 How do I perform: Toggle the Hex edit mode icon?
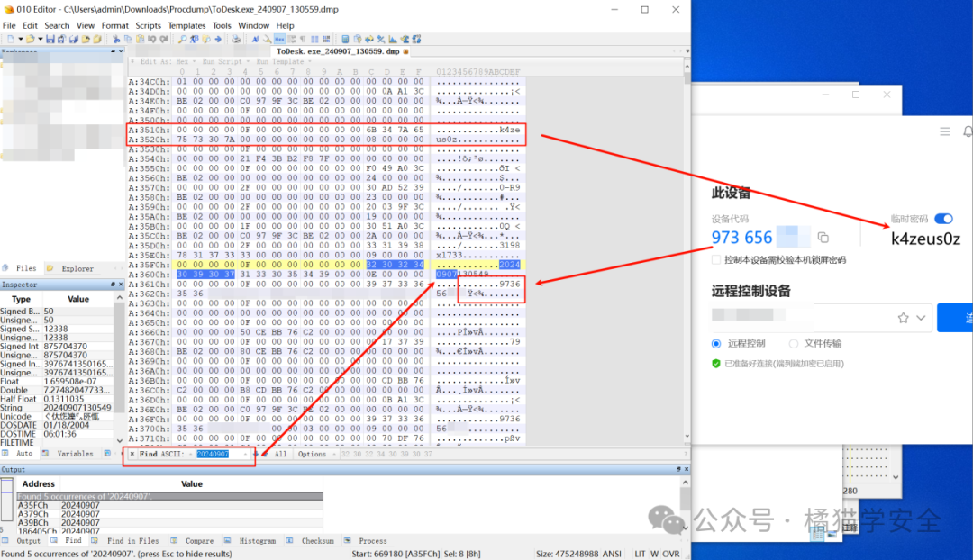[279, 39]
